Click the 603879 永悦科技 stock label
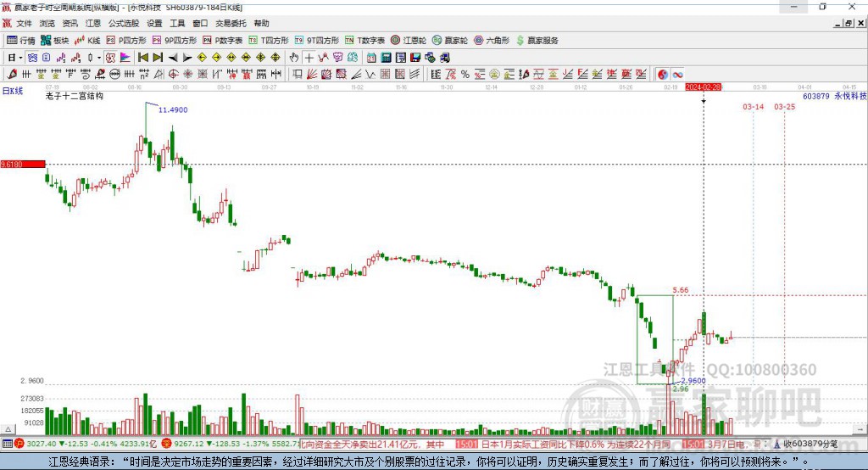868x470 pixels. pos(835,96)
